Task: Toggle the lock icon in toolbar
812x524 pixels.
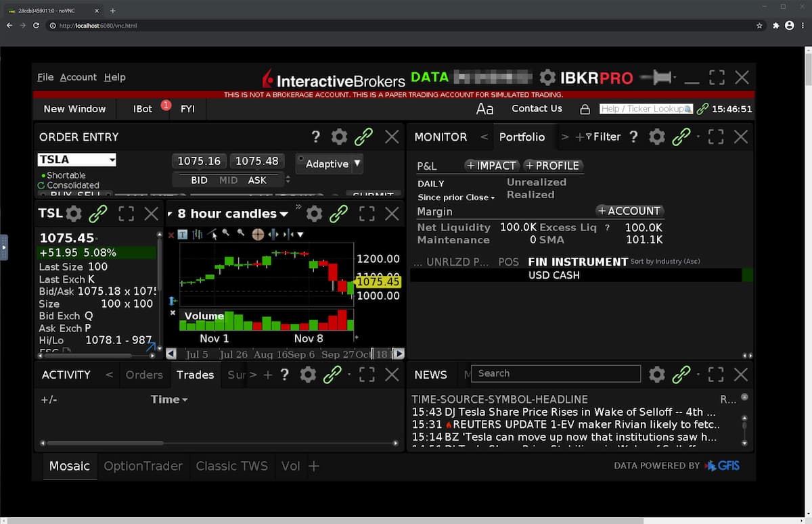Action: (x=585, y=109)
